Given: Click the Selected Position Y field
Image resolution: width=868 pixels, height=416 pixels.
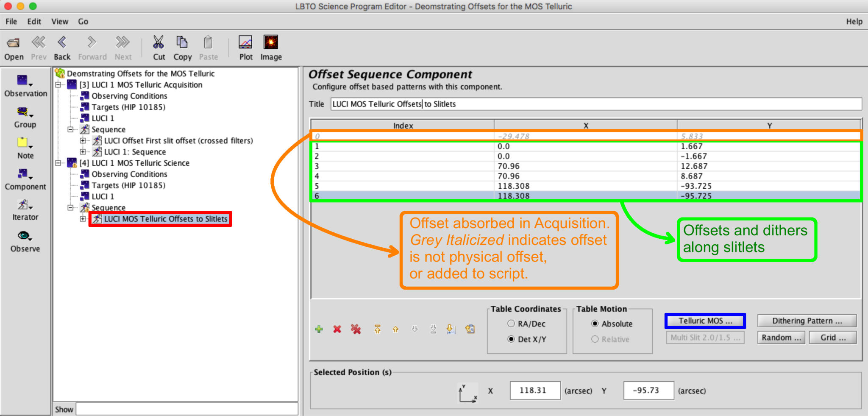Looking at the screenshot, I should point(648,391).
